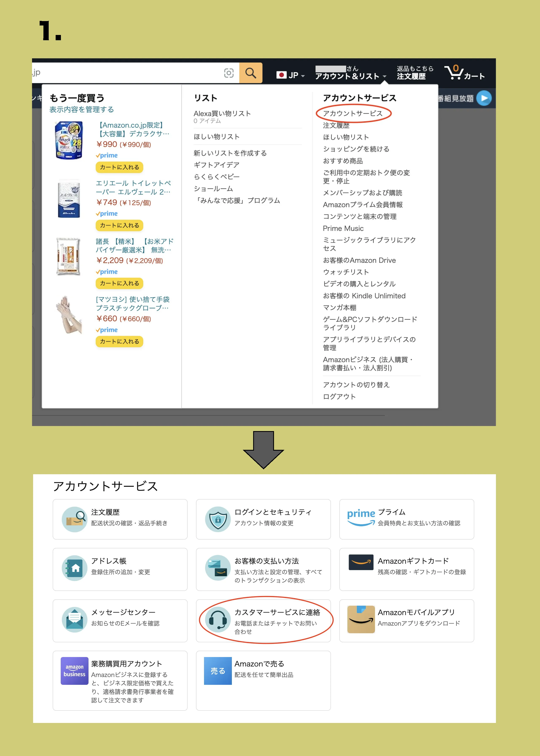The image size is (540, 756).
Task: Click the カスタマーサービス headset icon
Action: point(218,620)
